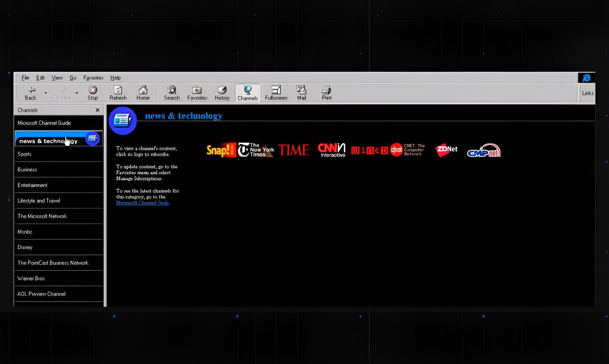Screen dimensions: 609x364
Task: Open The Microsoft Network channel
Action: click(x=59, y=216)
